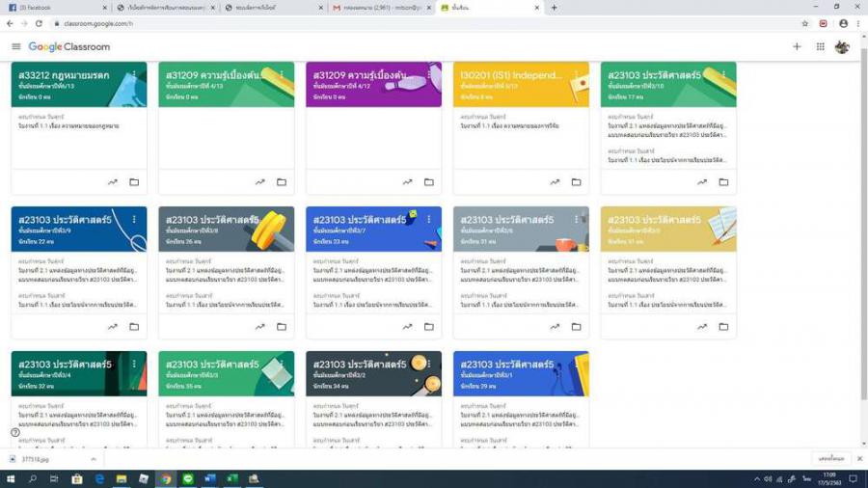The image size is (868, 488).
Task: Open Drive folder icon on I30201 (IS1) card
Action: click(x=576, y=181)
